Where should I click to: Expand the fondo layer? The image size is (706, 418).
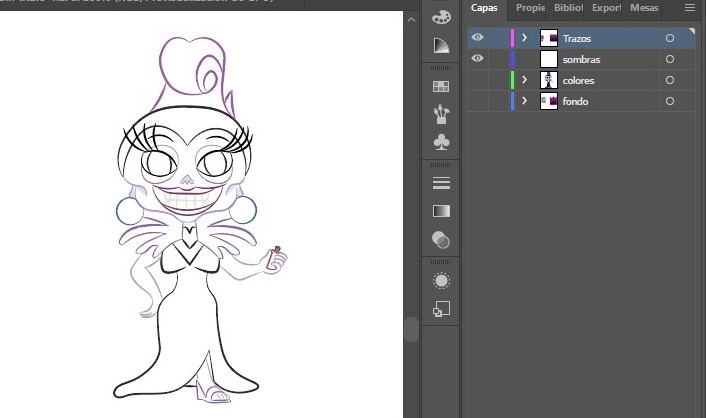point(525,101)
